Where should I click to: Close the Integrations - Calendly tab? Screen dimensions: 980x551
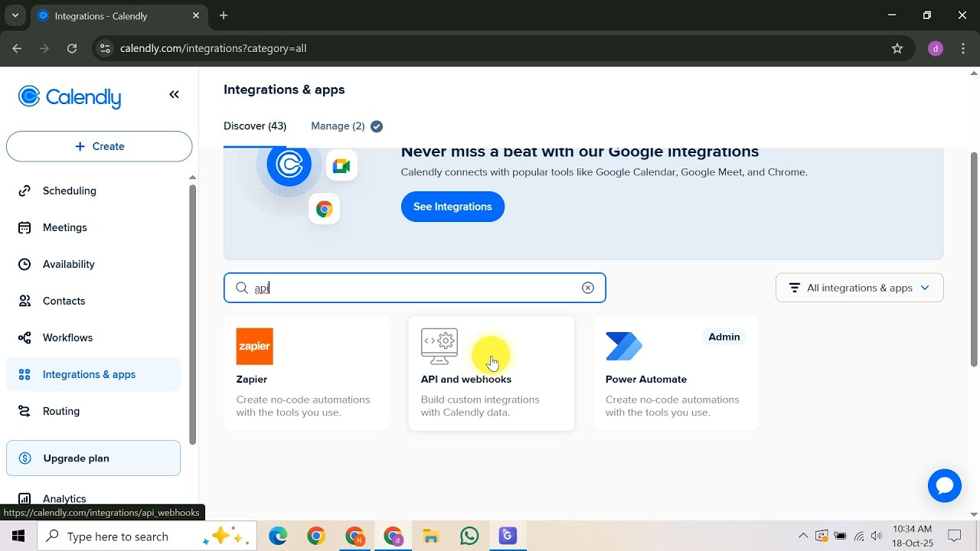196,15
